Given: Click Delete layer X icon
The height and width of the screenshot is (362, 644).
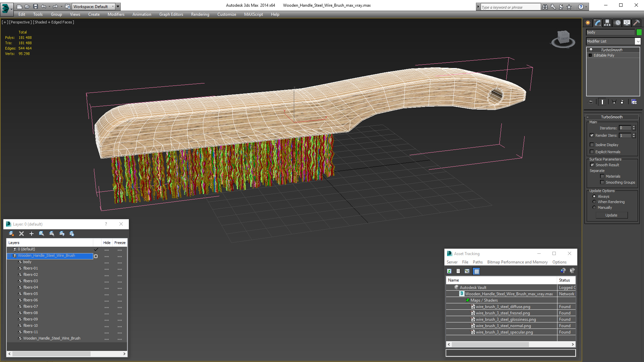Looking at the screenshot, I should 21,234.
